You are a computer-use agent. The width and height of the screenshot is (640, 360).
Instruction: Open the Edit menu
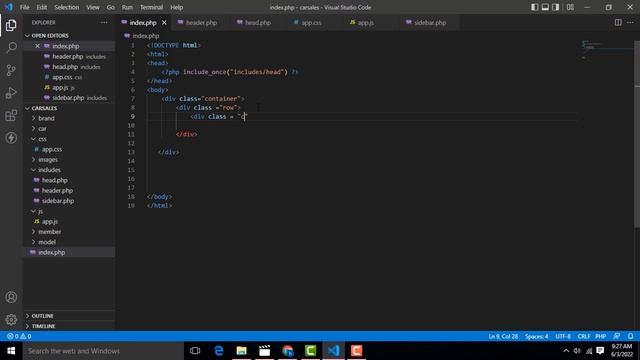click(42, 7)
